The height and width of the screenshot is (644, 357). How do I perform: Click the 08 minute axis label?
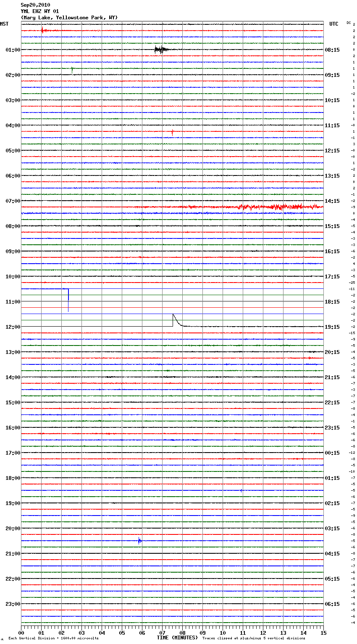coord(182,633)
